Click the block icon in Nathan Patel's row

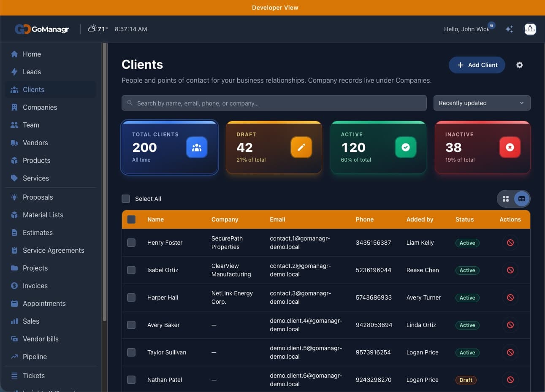pos(510,380)
